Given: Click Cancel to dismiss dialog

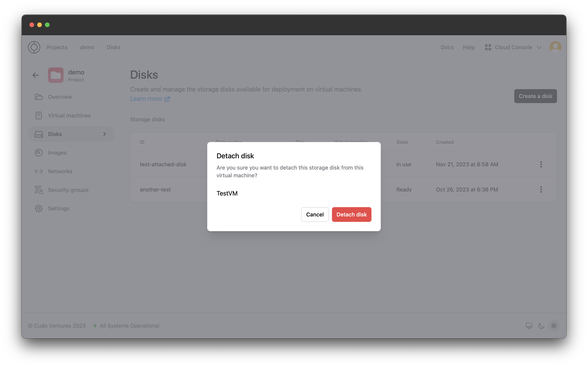Looking at the screenshot, I should tap(315, 214).
